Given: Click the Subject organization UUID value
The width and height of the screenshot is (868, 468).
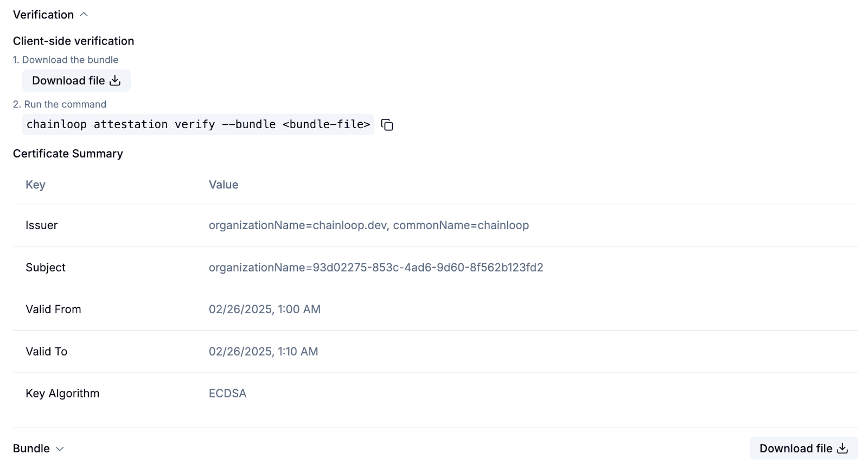Looking at the screenshot, I should click(375, 267).
